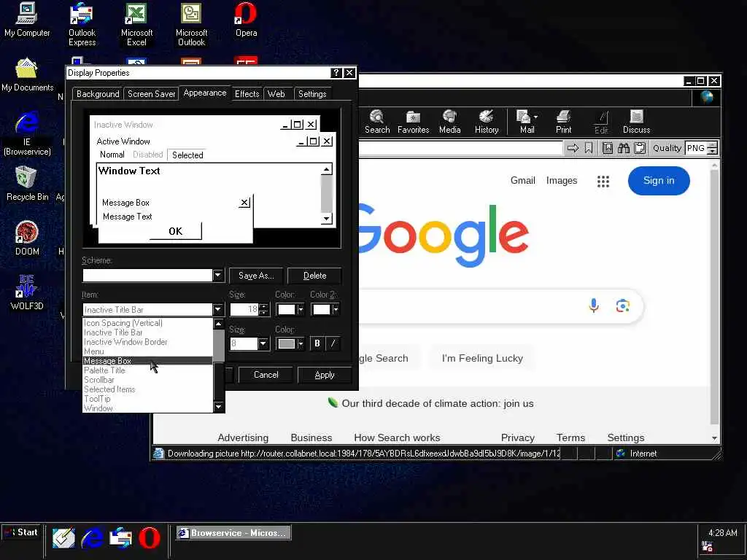Viewport: 747px width, 560px height.
Task: Switch to the Background tab
Action: pos(98,94)
